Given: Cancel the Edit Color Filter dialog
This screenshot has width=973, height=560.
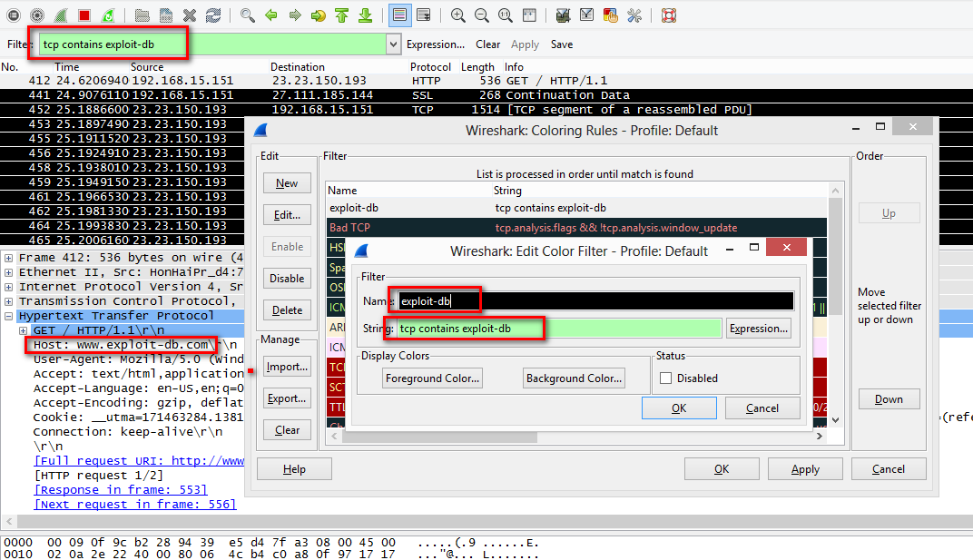Looking at the screenshot, I should pos(762,408).
